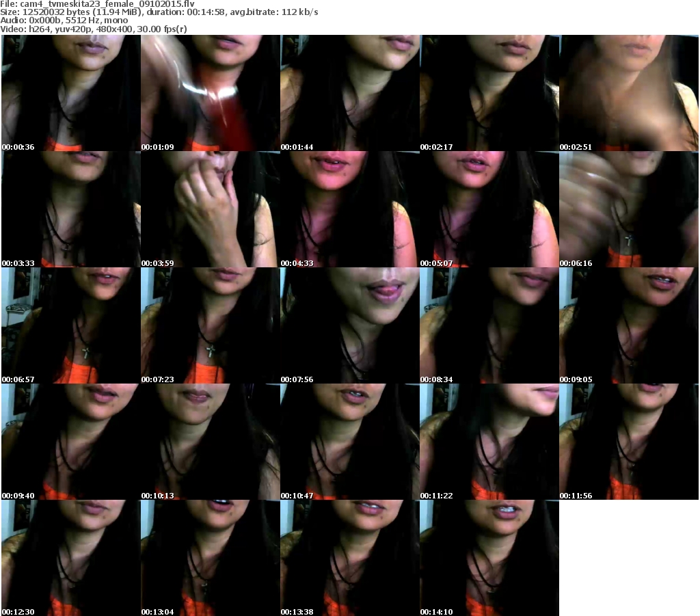Select the Size line showing 11.94 MiB
The image size is (700, 616).
(x=159, y=12)
